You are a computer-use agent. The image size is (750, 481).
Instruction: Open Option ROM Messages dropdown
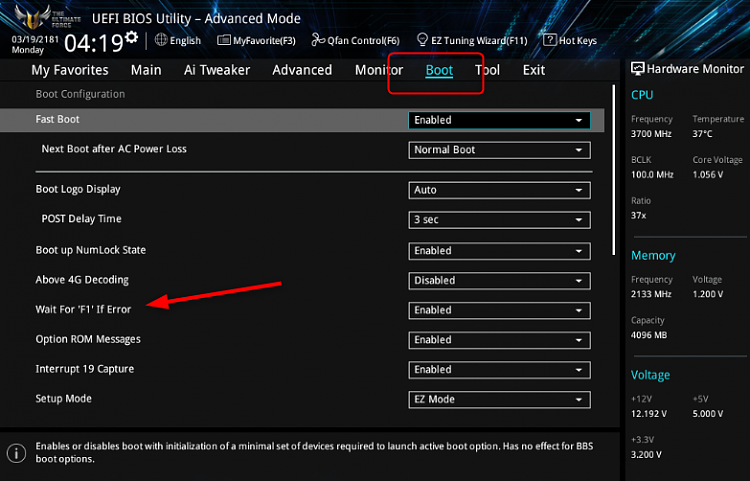click(x=499, y=340)
